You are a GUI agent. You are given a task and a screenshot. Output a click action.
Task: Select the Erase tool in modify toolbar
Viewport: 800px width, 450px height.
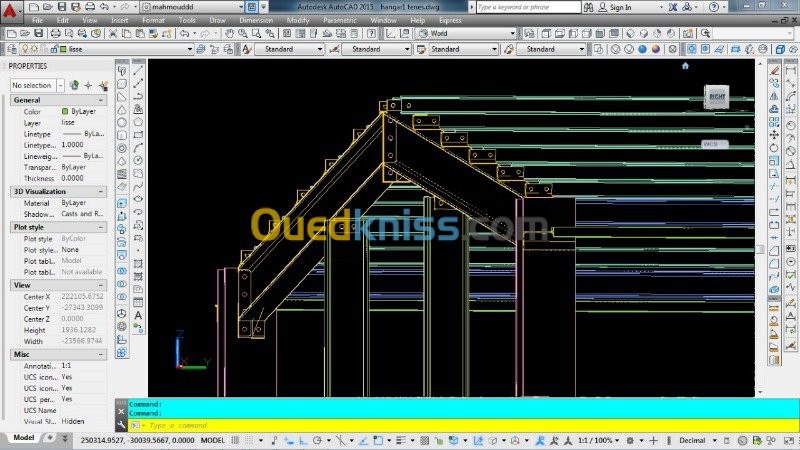774,70
